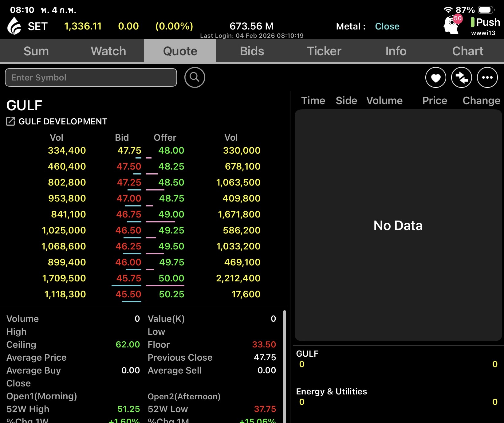Select offer price 49.50
The height and width of the screenshot is (423, 504).
click(x=171, y=246)
